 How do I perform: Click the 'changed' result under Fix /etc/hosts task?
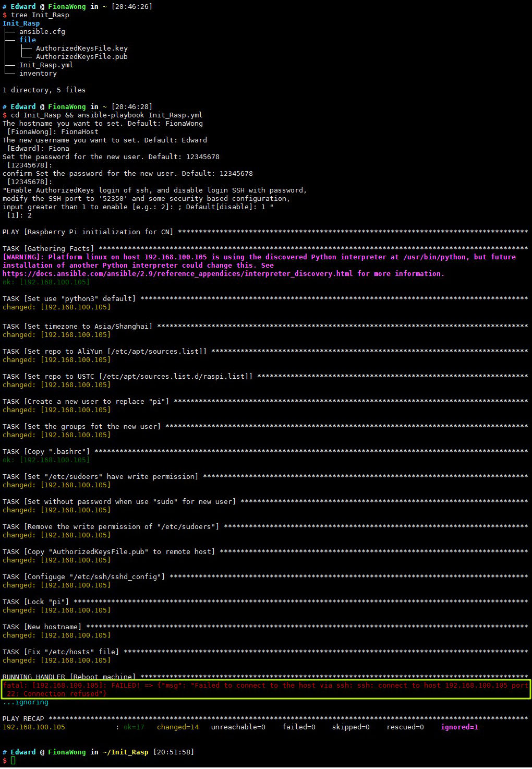pos(56,660)
